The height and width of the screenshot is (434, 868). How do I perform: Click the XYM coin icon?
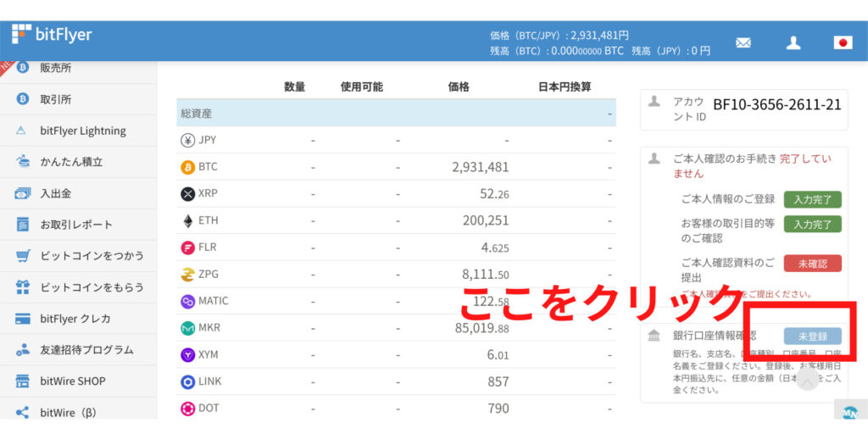(x=188, y=355)
